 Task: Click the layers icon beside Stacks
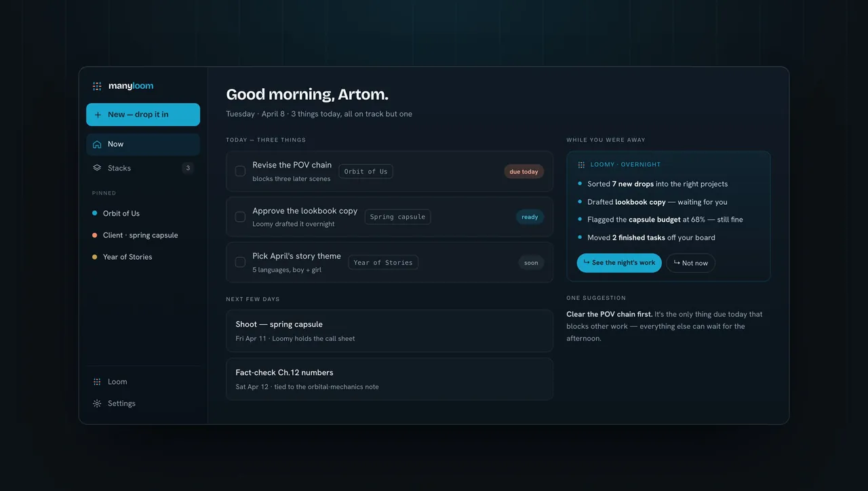click(x=97, y=168)
